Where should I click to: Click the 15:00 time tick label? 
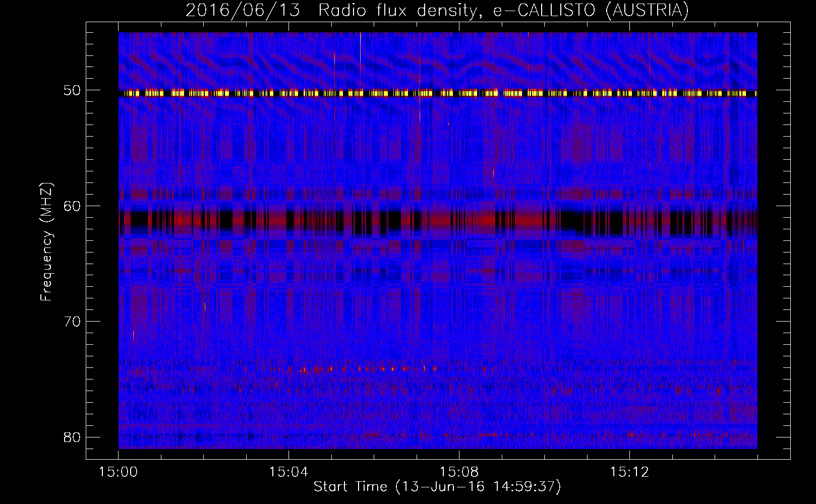(119, 472)
